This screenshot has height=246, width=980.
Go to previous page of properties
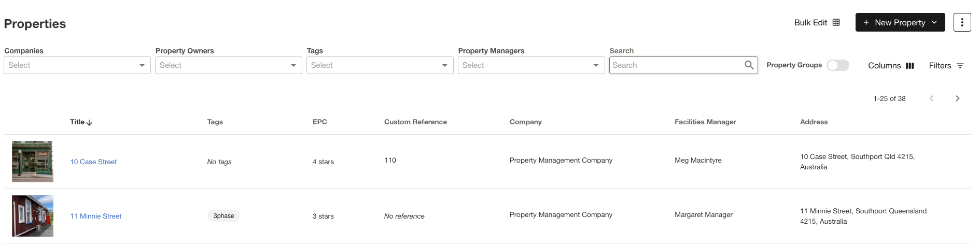(931, 98)
